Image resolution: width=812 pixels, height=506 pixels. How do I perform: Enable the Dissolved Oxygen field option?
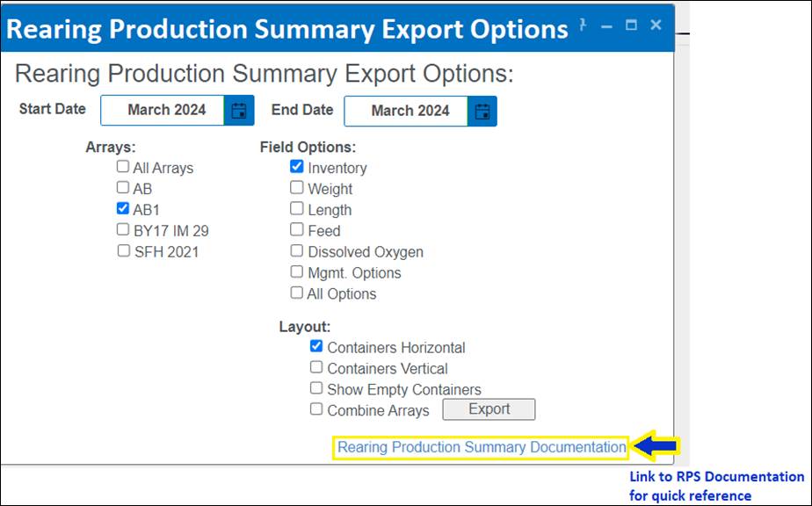[297, 251]
